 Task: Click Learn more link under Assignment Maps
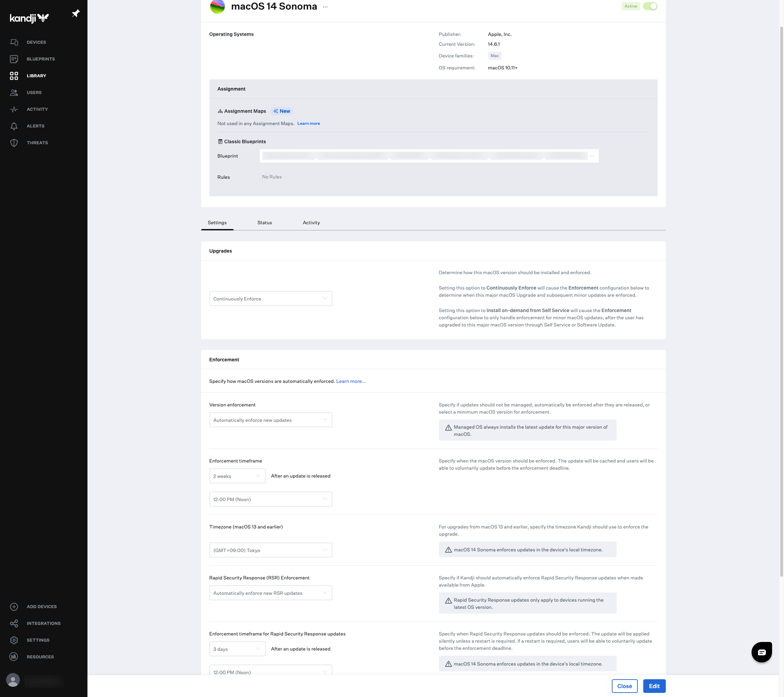pyautogui.click(x=308, y=124)
